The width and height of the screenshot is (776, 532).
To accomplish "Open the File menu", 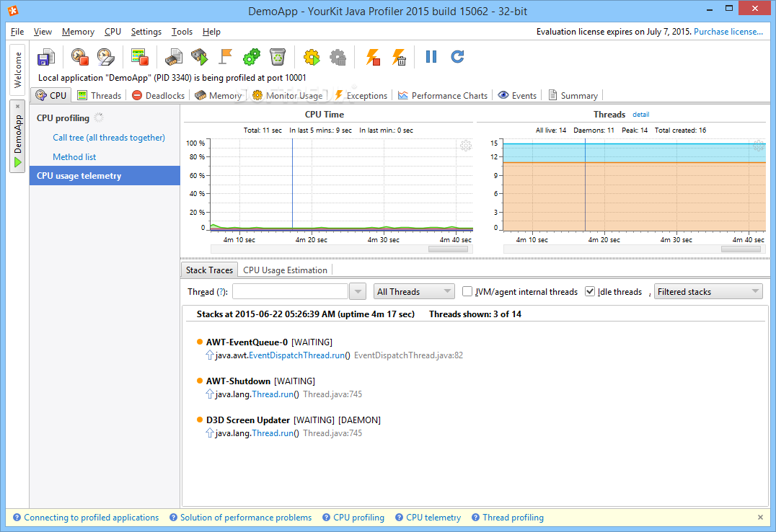I will tap(17, 32).
